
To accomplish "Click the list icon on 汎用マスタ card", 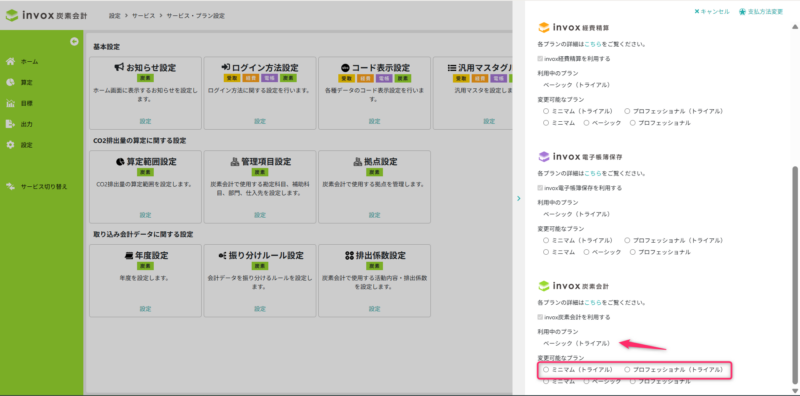I will coord(452,67).
